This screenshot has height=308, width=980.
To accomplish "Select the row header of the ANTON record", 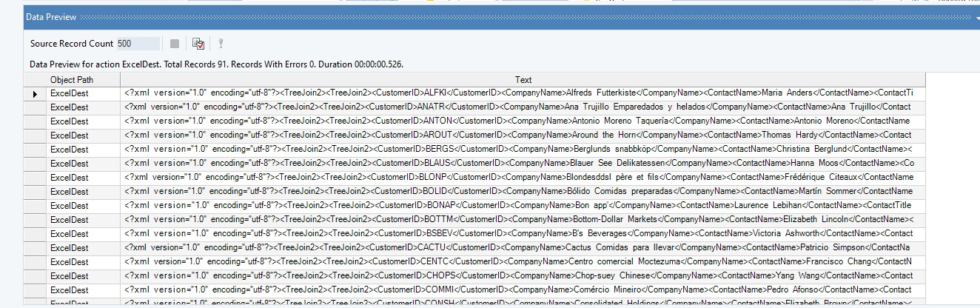I will pyautogui.click(x=35, y=121).
